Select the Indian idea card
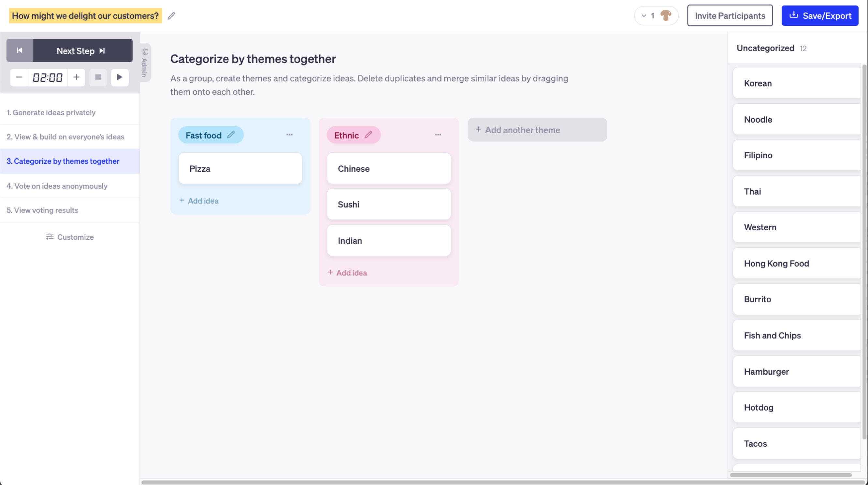This screenshot has width=868, height=485. pyautogui.click(x=389, y=240)
